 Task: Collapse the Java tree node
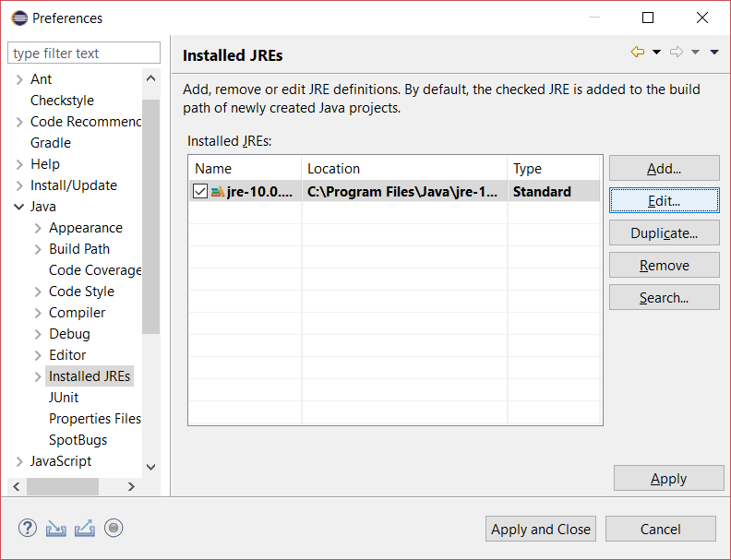(x=19, y=207)
